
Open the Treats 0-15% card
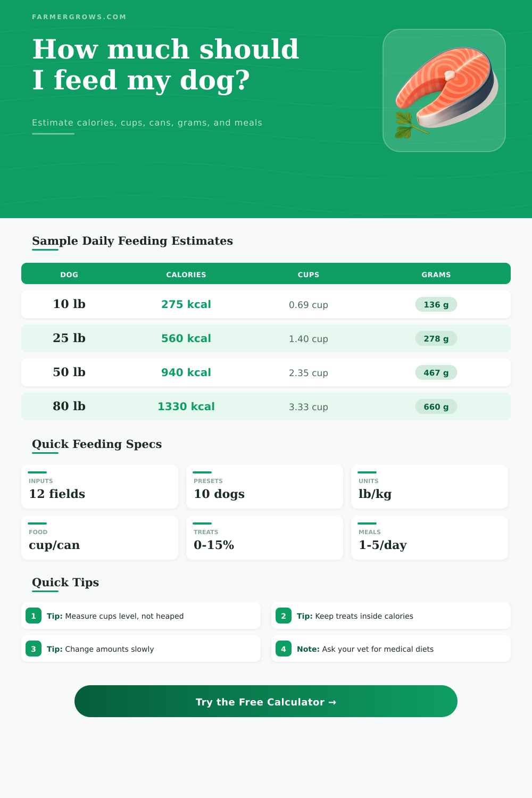point(264,538)
